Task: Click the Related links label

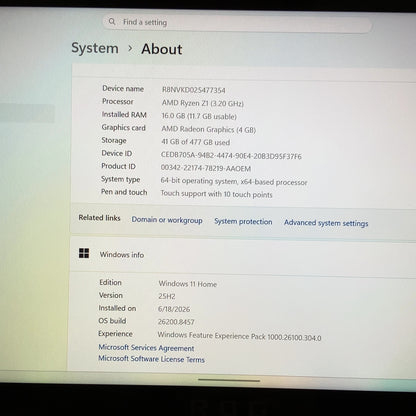Action: click(x=99, y=218)
